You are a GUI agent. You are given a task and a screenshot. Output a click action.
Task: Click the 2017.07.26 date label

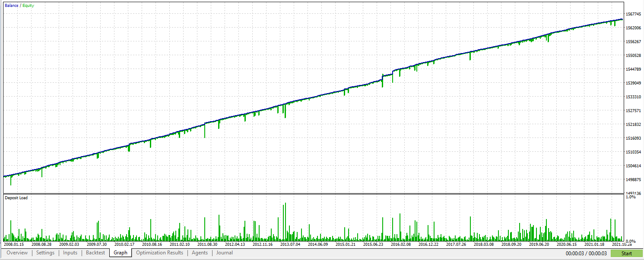[x=456, y=244]
